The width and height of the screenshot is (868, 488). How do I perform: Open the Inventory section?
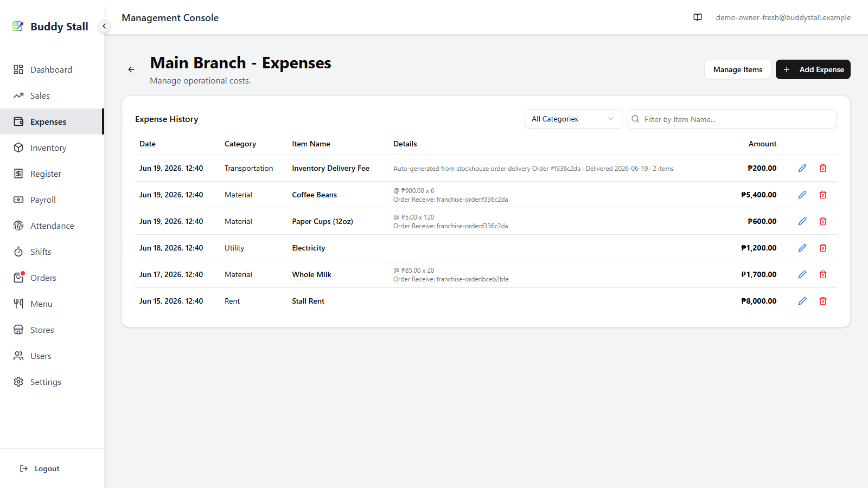pos(52,147)
